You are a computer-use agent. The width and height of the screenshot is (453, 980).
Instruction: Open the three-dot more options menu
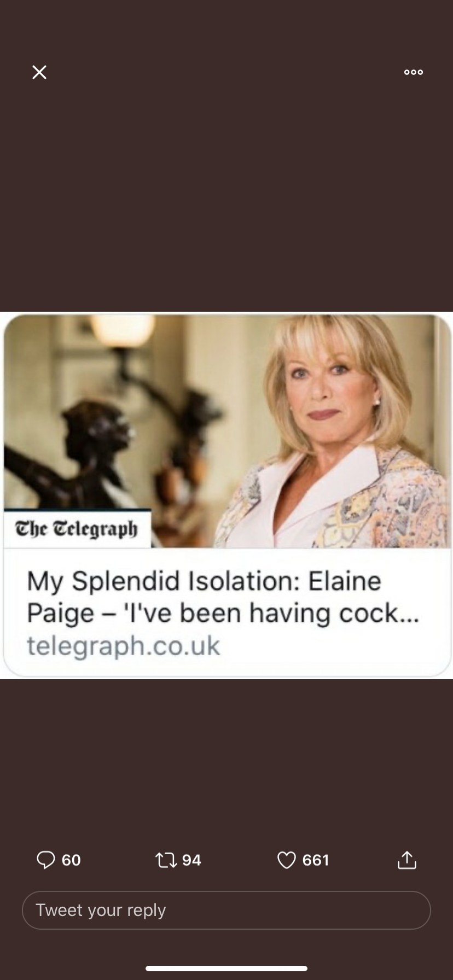point(413,72)
